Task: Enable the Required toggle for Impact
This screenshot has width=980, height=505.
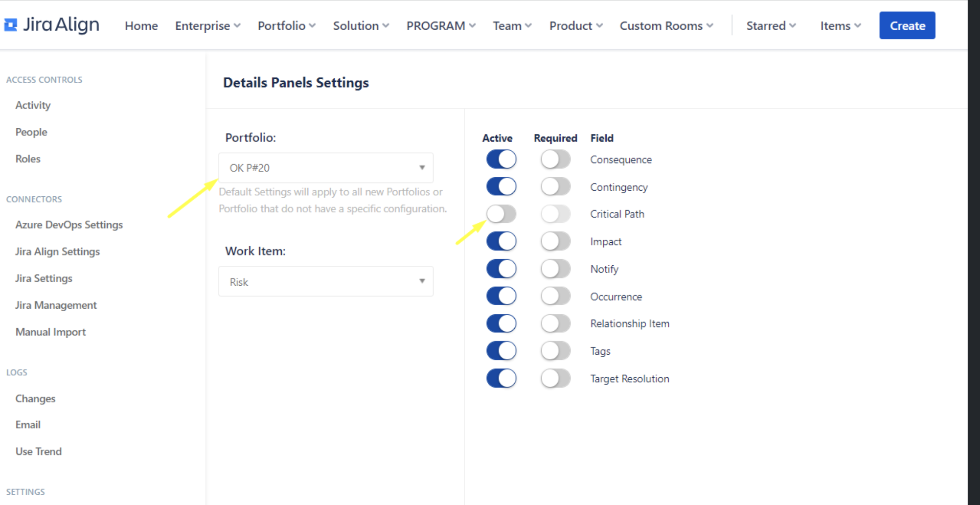Action: click(555, 241)
